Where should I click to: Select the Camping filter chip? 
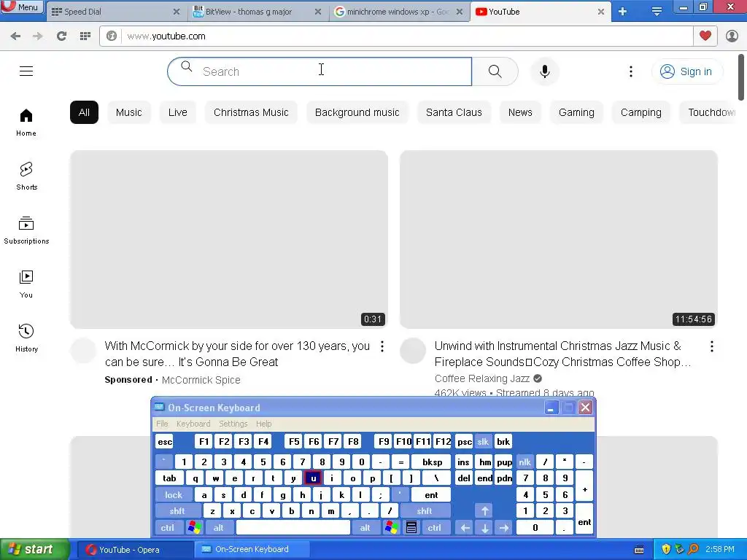coord(641,112)
